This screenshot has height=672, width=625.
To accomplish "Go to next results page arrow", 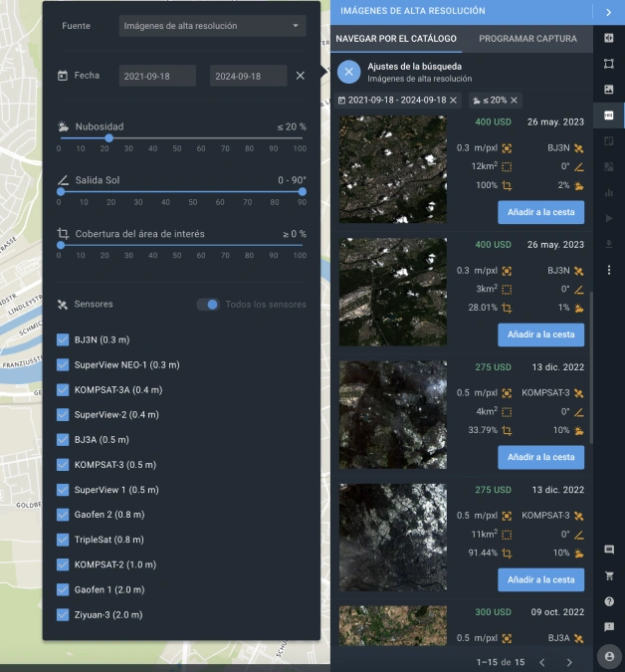I will (x=569, y=662).
